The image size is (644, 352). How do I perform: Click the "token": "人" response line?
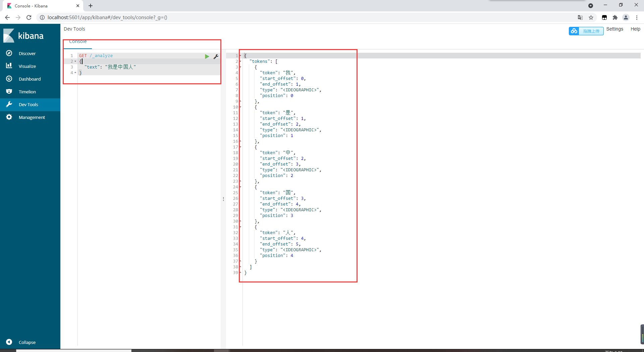pos(277,233)
